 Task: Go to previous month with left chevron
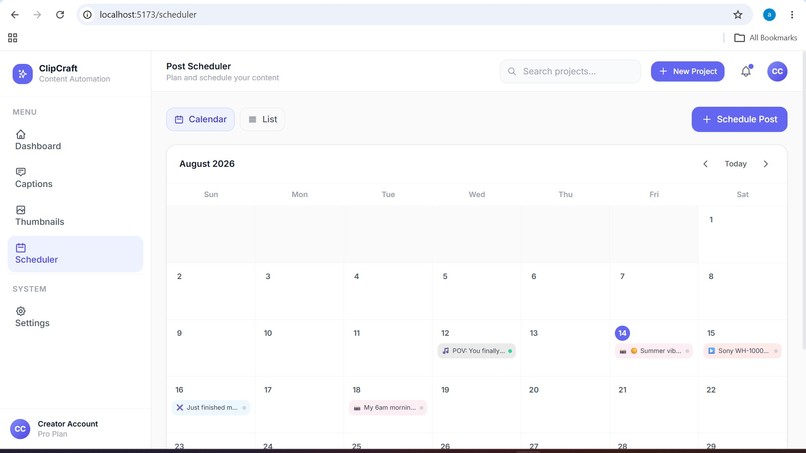(x=705, y=164)
